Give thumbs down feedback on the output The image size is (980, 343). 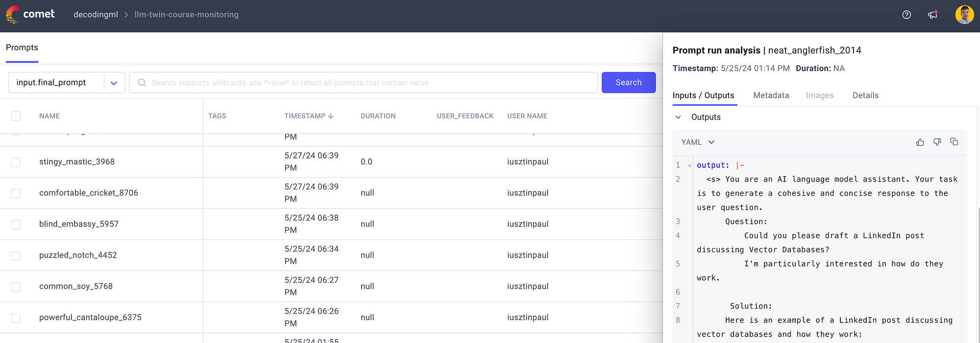point(937,142)
